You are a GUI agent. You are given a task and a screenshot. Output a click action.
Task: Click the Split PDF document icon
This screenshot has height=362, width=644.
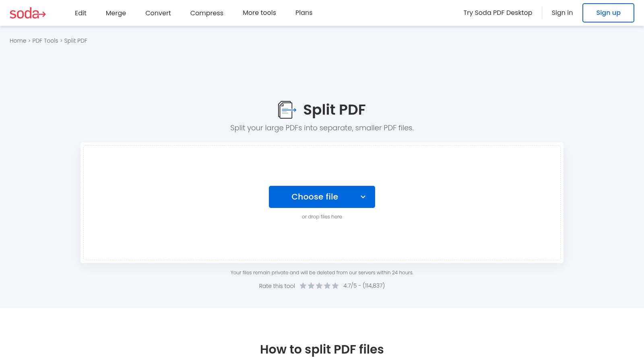(286, 109)
